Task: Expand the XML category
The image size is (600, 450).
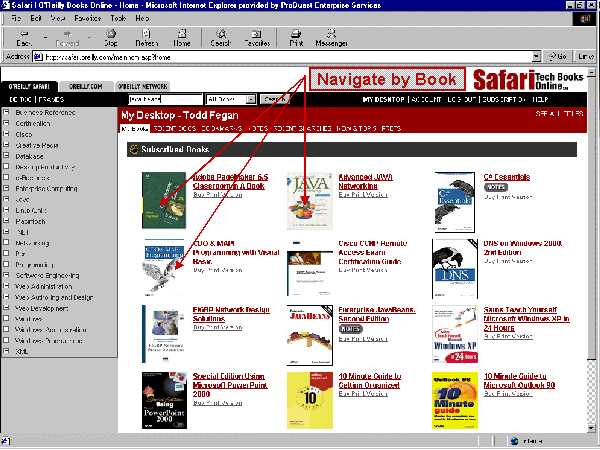Action: pos(6,351)
